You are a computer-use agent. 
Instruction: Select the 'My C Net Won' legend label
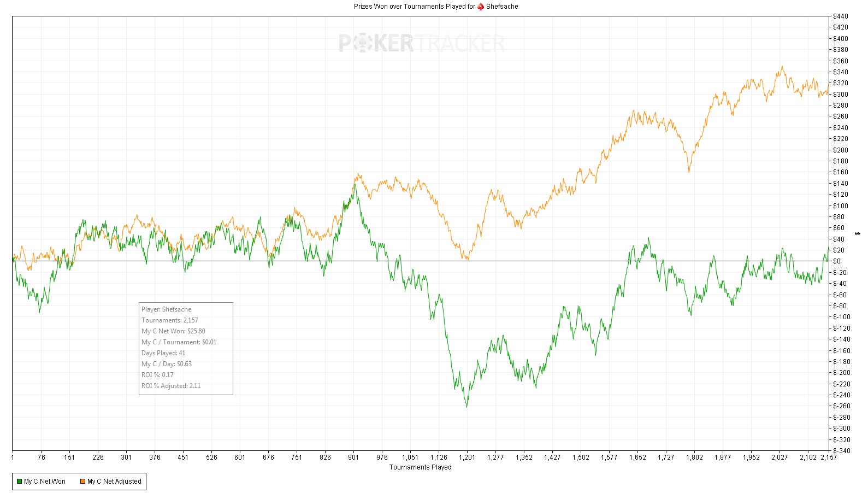click(45, 482)
